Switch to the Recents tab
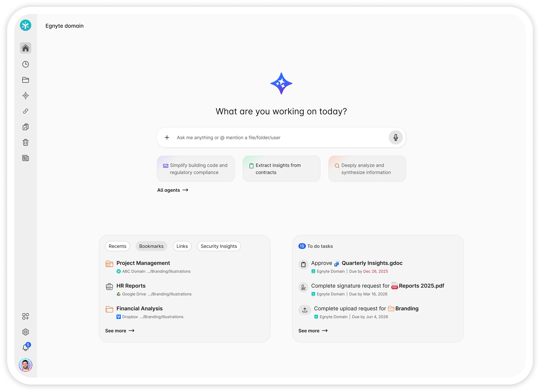The width and height of the screenshot is (540, 392). [117, 246]
